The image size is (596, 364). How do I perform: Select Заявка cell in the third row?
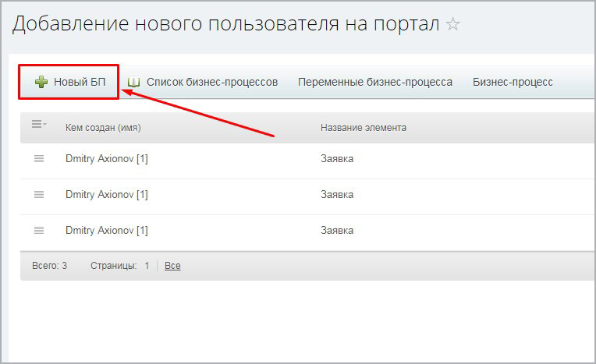(337, 231)
